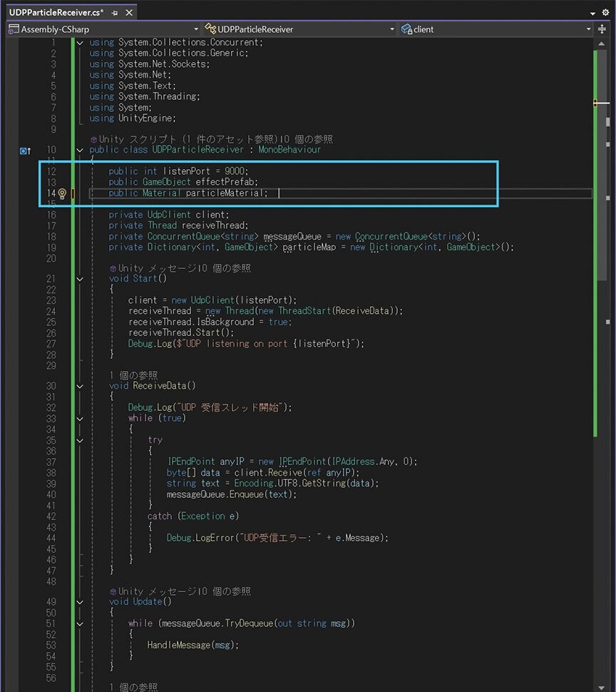Collapse the UDPParticleReceiver class region
Screen dimensions: 616x692
click(x=79, y=151)
